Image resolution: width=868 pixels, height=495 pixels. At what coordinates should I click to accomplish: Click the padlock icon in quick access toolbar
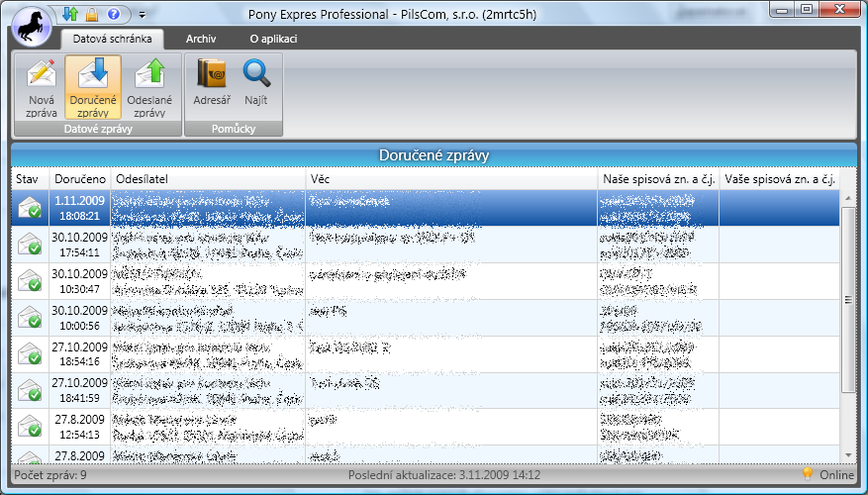(x=92, y=14)
